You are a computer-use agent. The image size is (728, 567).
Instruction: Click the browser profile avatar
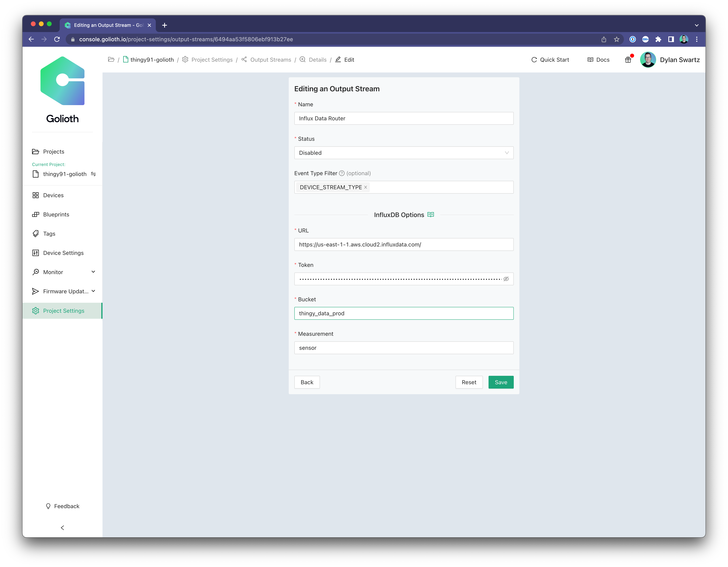coord(684,39)
